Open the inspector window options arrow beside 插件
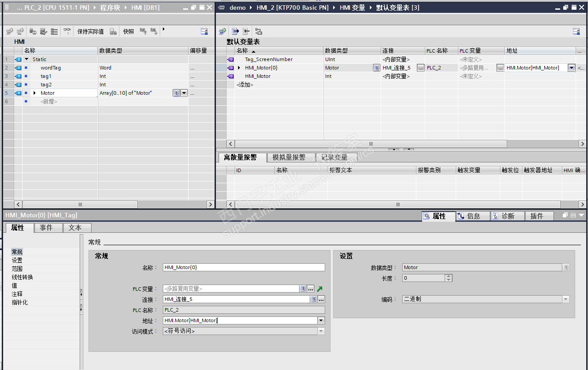The image size is (588, 370). coord(581,216)
